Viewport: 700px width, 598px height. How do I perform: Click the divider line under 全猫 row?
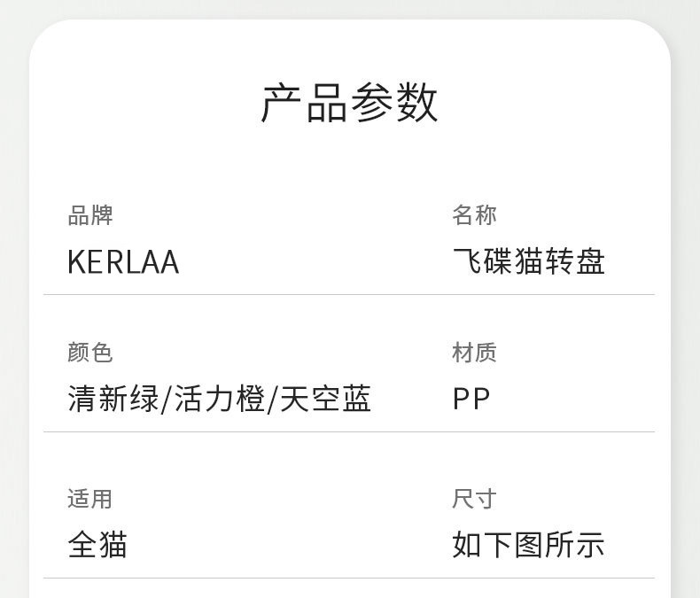pos(349,578)
